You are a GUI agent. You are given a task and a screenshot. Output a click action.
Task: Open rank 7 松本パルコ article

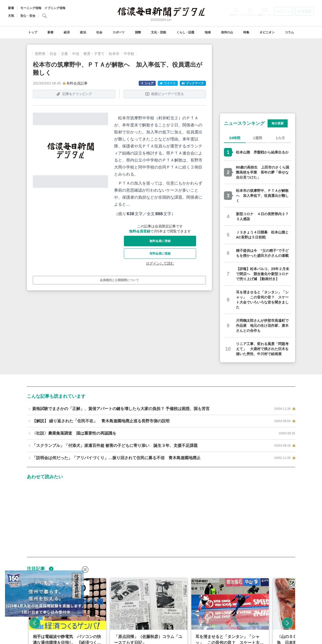258,274
